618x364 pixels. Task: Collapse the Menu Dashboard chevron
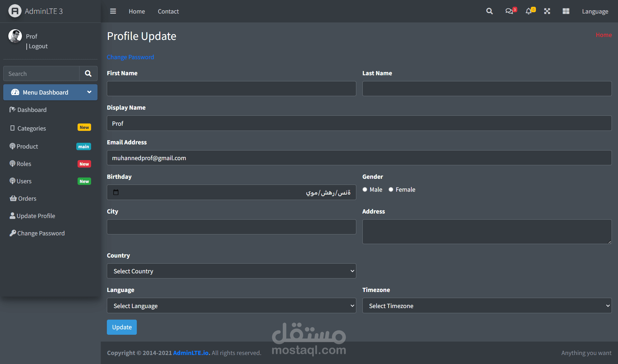pos(89,92)
